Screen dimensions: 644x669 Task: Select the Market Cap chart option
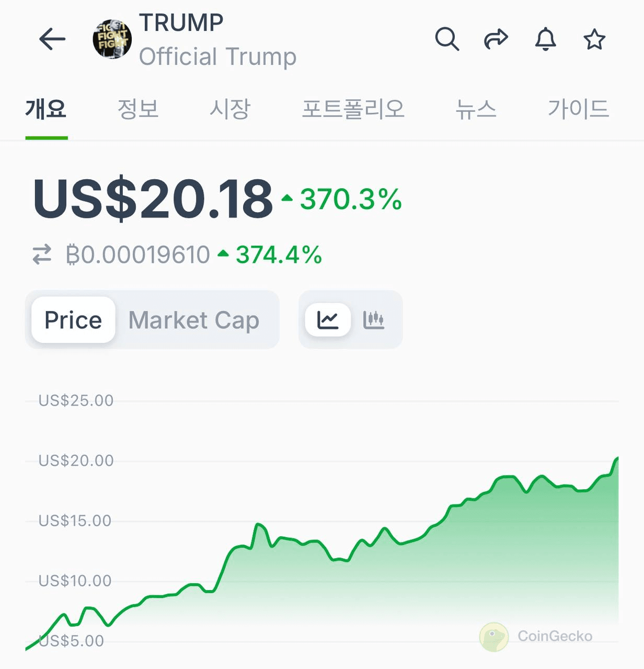point(194,320)
